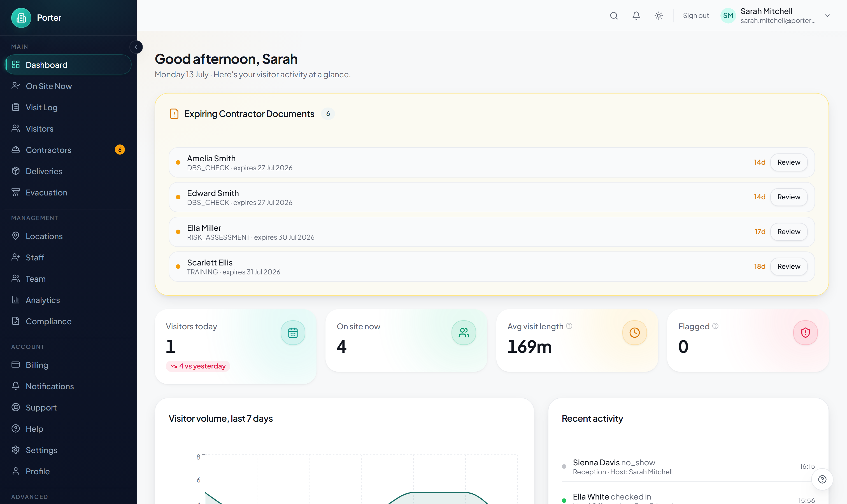Click the Settings gear icon

(x=16, y=450)
